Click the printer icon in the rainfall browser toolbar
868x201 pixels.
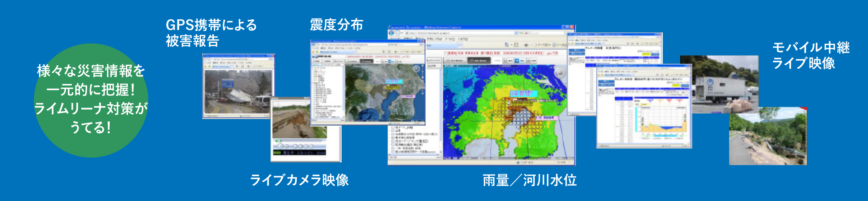coord(527,45)
